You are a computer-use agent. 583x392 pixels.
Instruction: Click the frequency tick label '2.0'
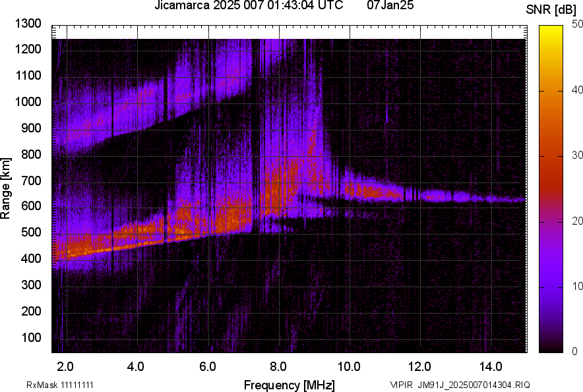[65, 366]
